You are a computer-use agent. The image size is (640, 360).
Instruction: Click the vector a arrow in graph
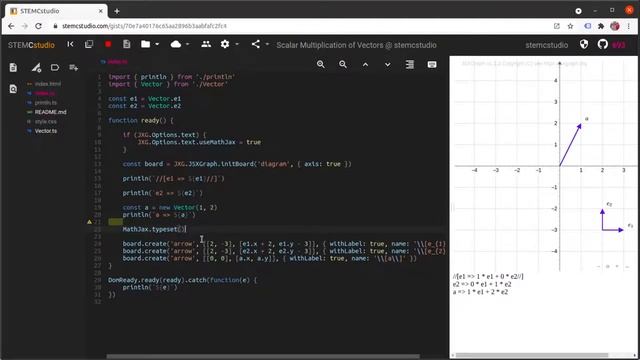point(570,145)
